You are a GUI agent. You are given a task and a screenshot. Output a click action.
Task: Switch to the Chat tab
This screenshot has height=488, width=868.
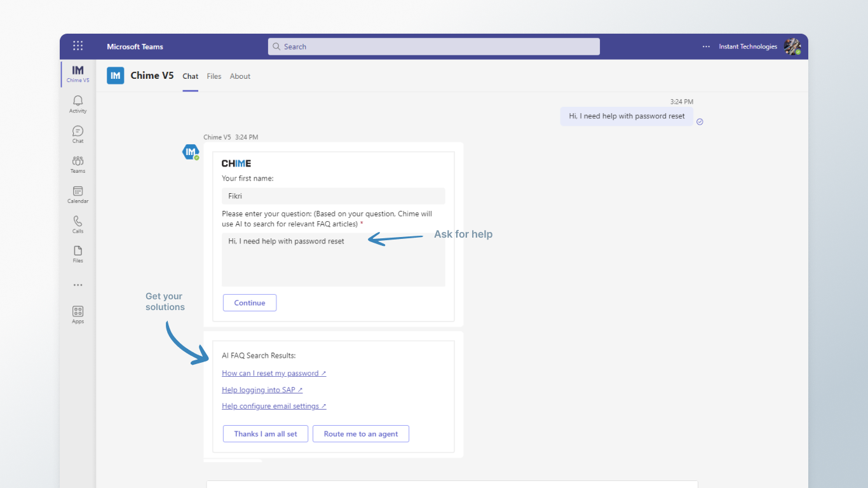(190, 76)
